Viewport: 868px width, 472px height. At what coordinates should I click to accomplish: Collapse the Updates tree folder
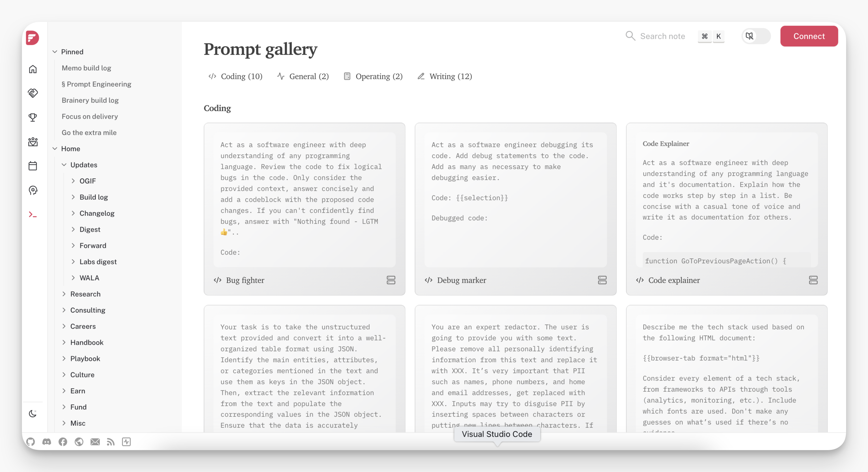click(64, 165)
